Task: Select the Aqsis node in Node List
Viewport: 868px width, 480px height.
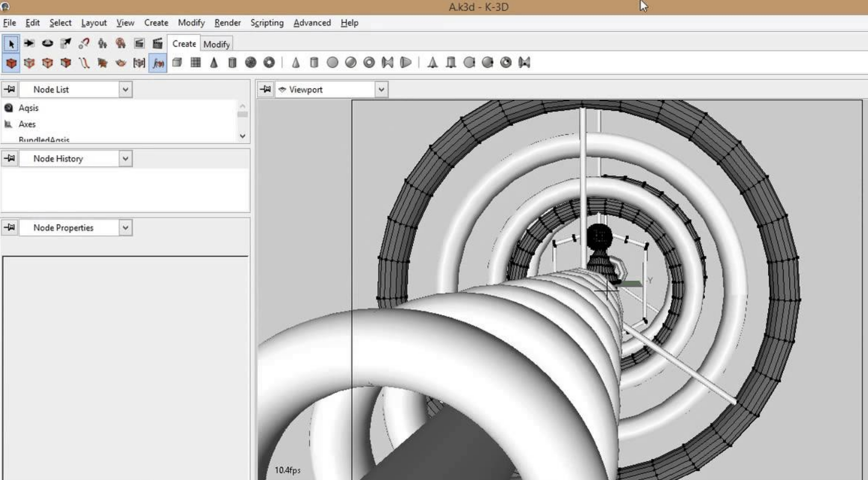Action: click(28, 108)
